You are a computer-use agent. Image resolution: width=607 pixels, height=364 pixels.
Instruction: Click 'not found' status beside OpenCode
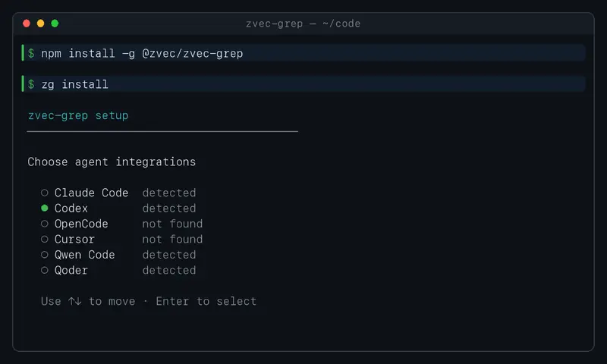[172, 224]
